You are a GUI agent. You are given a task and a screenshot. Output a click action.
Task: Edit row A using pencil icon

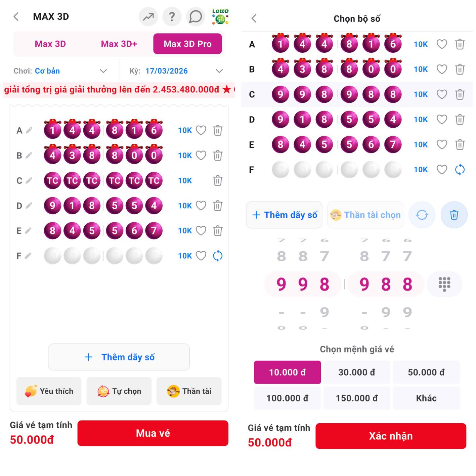tap(29, 130)
